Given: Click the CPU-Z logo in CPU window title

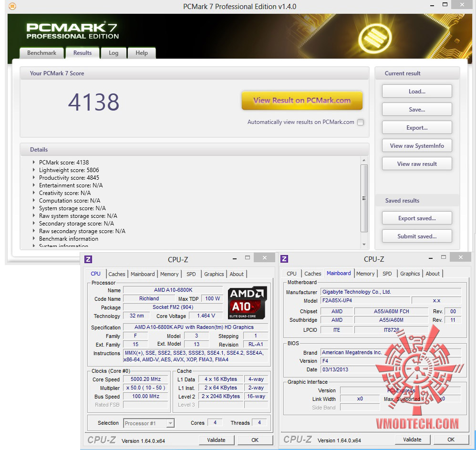Looking at the screenshot, I should (x=88, y=259).
